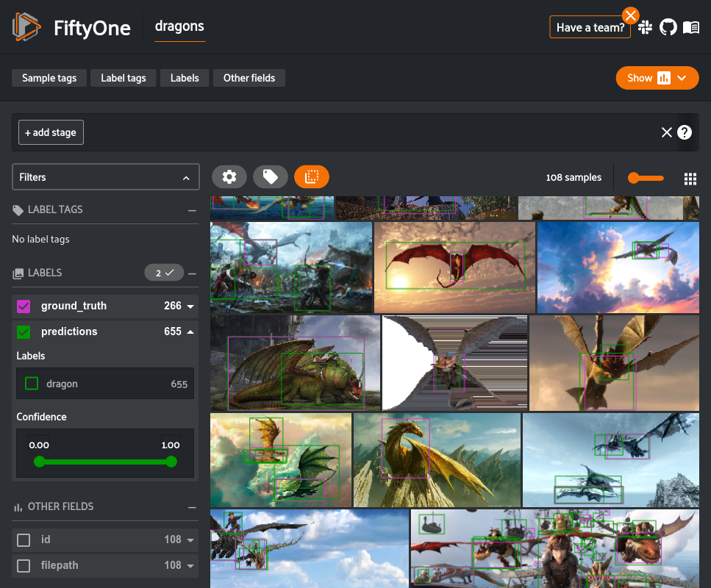Collapse the Other Fields section
Viewport: 711px width, 588px height.
[x=192, y=508]
